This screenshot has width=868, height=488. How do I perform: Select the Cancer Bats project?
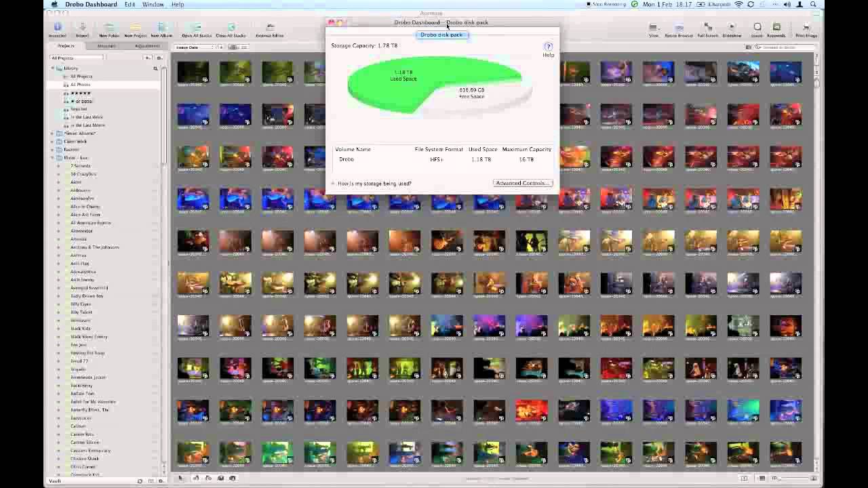82,434
